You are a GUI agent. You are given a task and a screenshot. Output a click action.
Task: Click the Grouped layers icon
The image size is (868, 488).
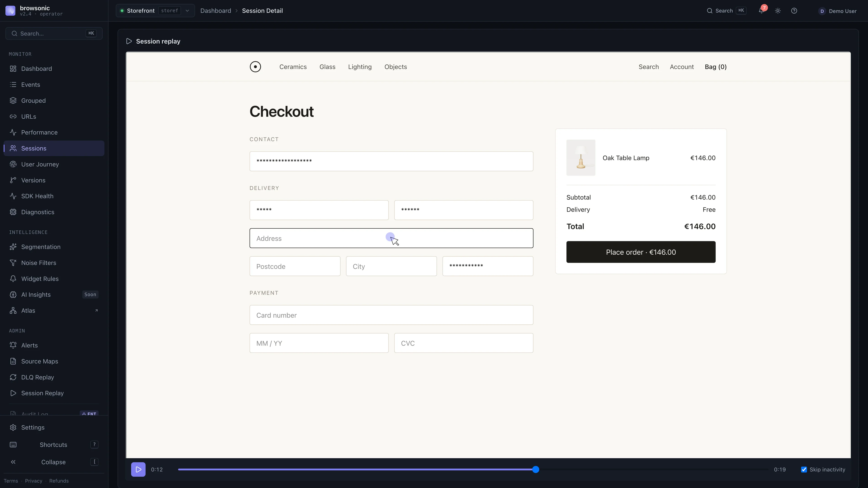13,101
